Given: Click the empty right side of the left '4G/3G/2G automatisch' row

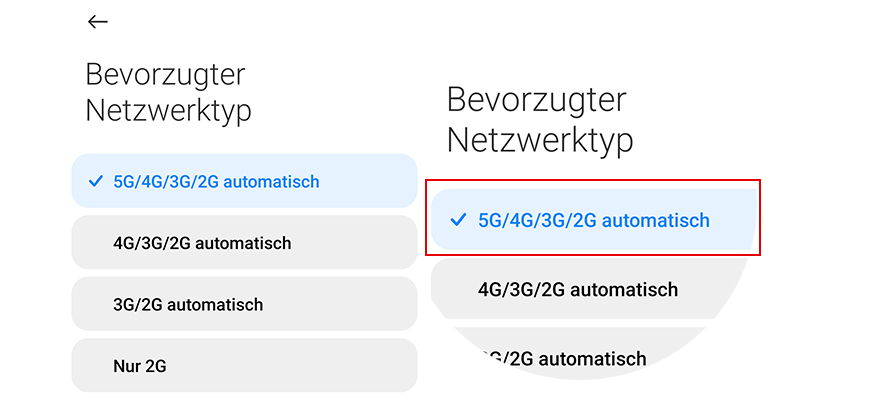Looking at the screenshot, I should (360, 243).
